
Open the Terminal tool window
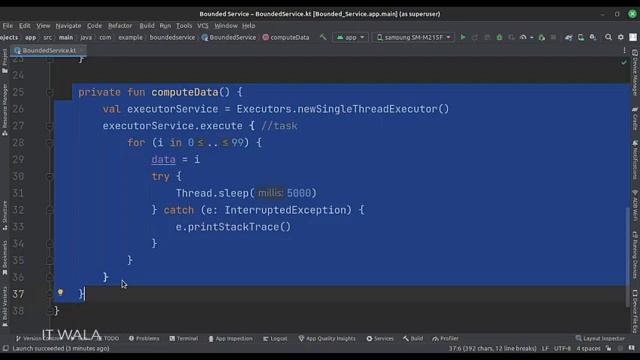coord(184,338)
